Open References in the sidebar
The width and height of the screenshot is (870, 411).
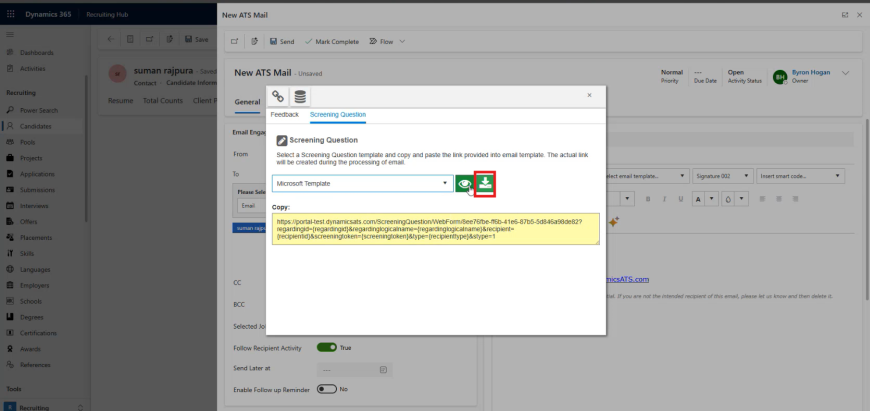[36, 365]
